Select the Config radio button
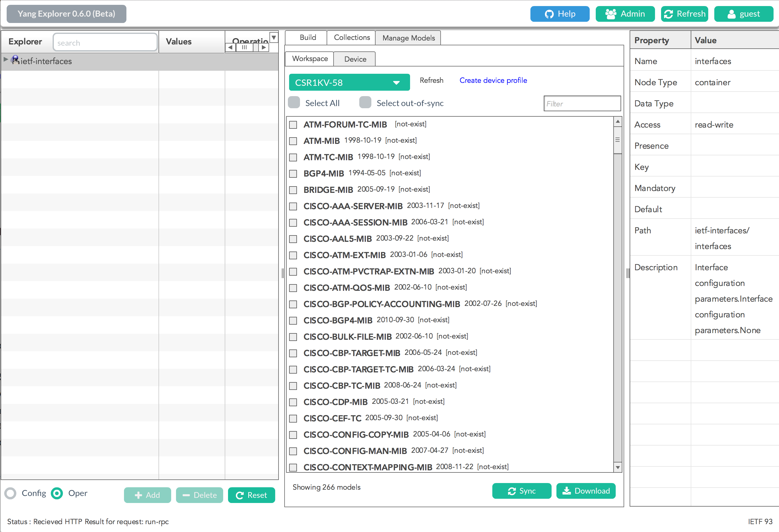Screen dimensions: 779x532 pyautogui.click(x=11, y=493)
